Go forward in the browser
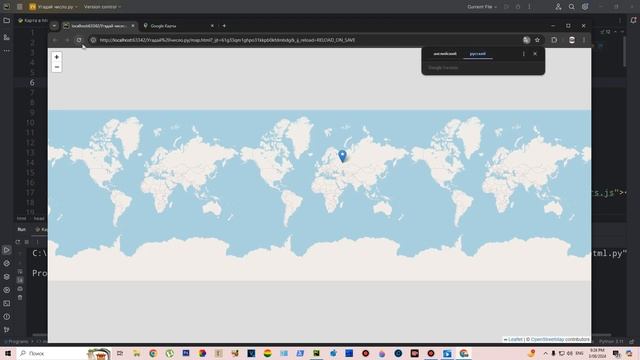 pos(67,40)
